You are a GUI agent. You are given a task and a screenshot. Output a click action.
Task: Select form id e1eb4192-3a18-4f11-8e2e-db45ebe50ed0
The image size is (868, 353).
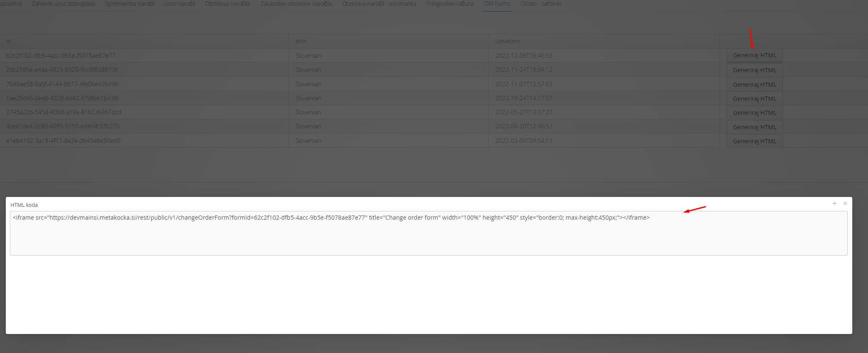click(x=63, y=141)
